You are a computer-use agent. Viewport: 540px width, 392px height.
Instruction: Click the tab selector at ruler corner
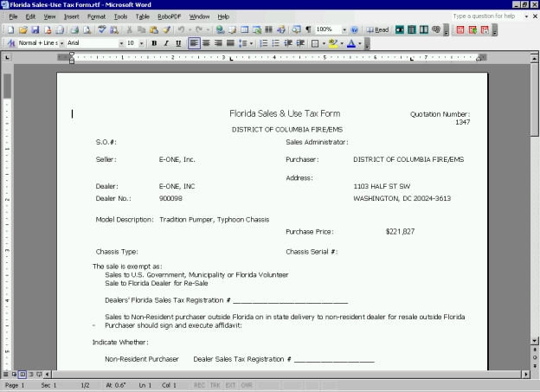click(x=7, y=57)
